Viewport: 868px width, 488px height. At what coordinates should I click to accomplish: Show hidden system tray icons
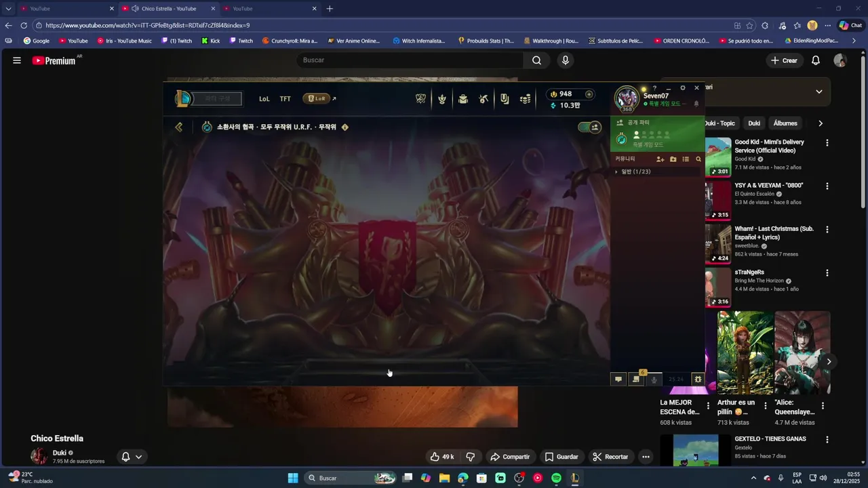(753, 478)
